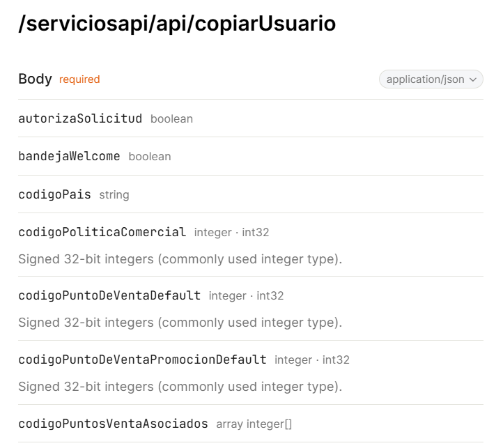Click the array integer[] type label
The width and height of the screenshot is (503, 448).
point(254,424)
